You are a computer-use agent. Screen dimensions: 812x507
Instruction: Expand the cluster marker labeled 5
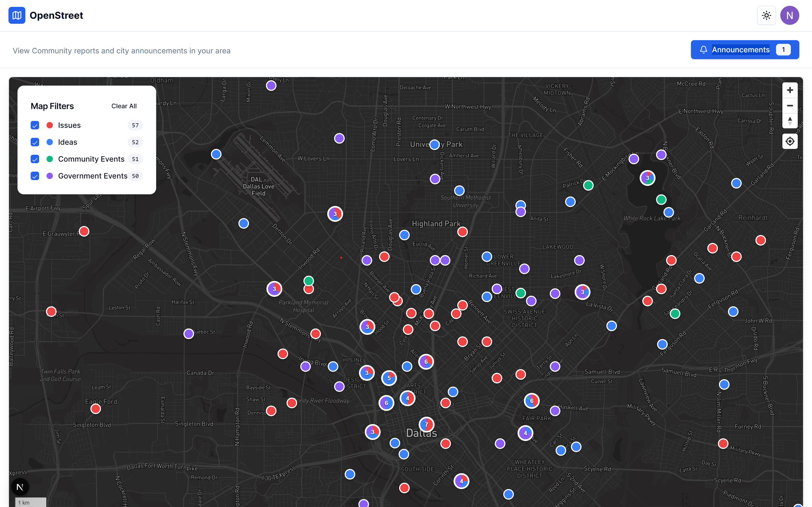(x=389, y=378)
